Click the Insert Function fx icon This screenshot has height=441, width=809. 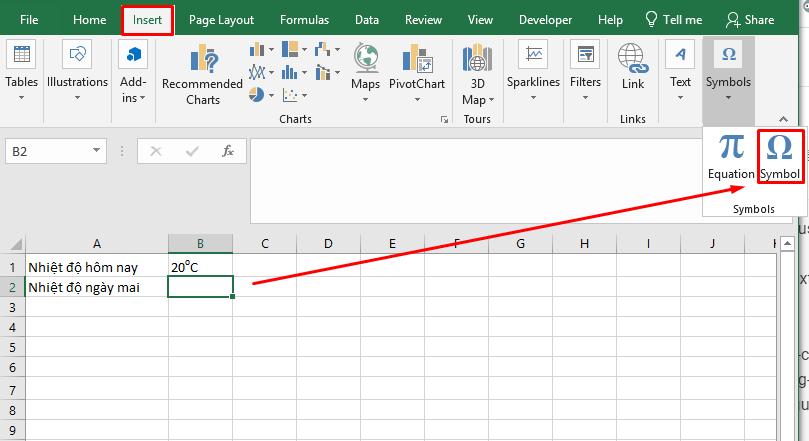tap(228, 151)
